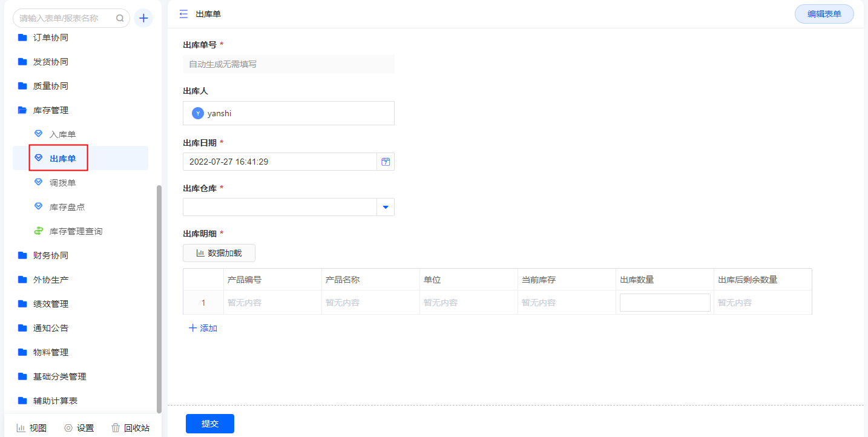
Task: Click the 出库单号 auto-generated field
Action: 289,64
